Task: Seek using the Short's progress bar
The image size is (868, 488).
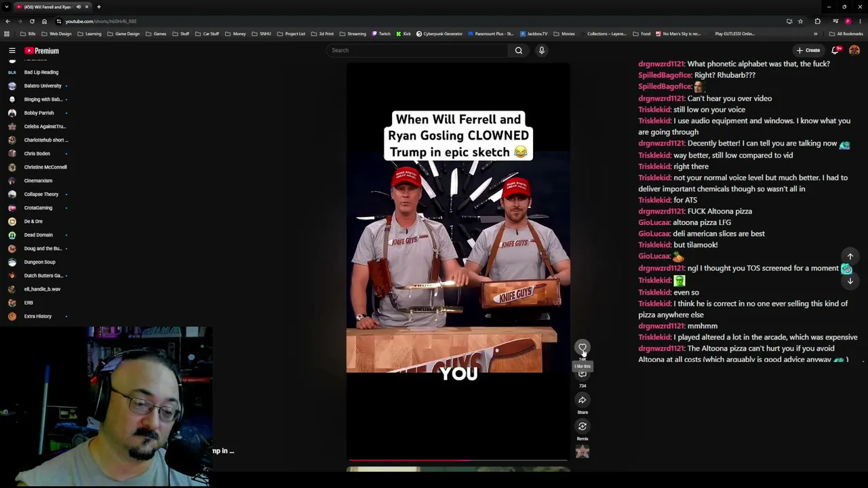Action: (x=458, y=460)
